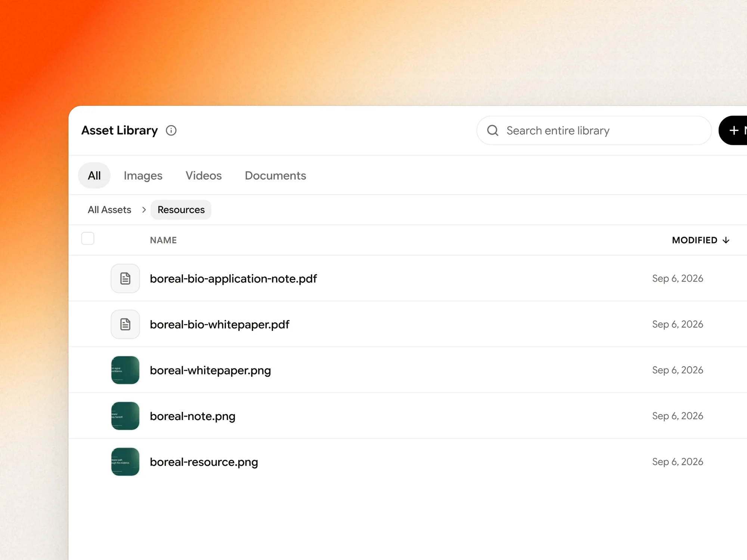747x560 pixels.
Task: Open document icon for boreal-bio-whitepaper.pdf
Action: click(125, 324)
